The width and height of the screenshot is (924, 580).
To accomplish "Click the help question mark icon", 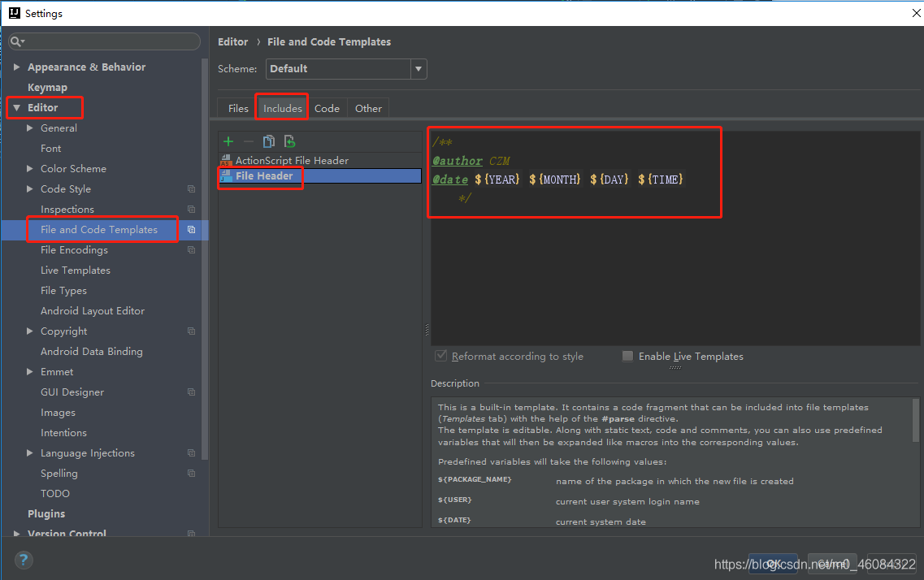I will point(24,560).
